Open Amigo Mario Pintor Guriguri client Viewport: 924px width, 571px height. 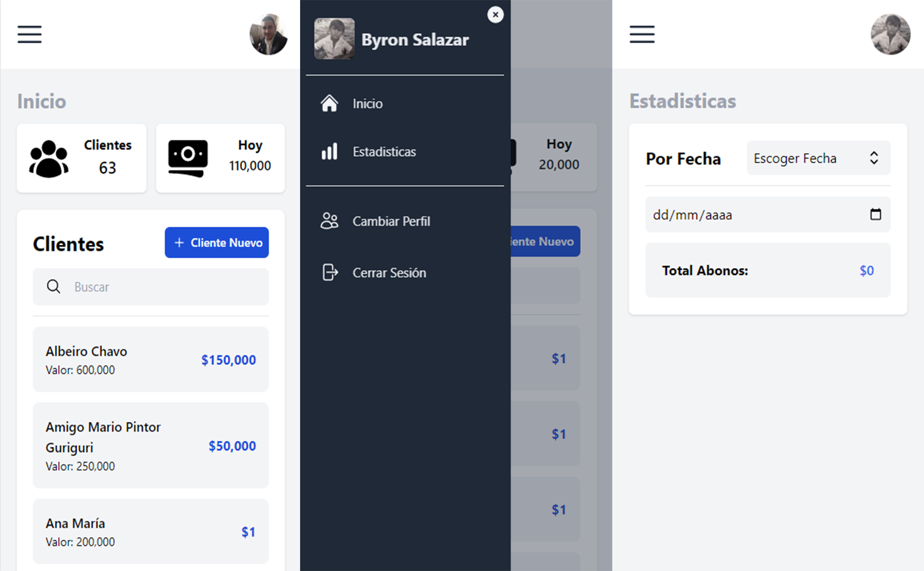[x=151, y=445]
